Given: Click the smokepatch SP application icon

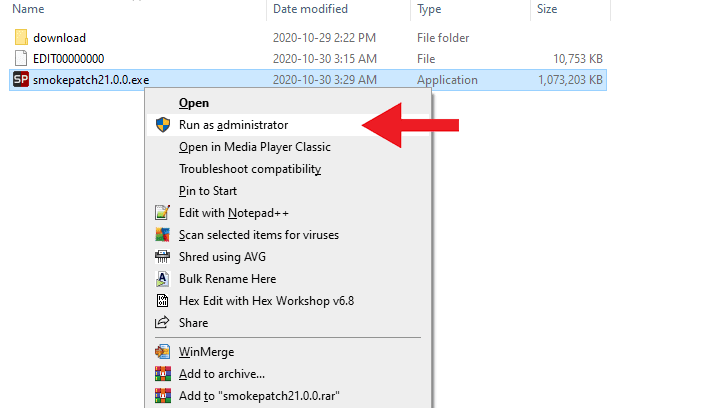Looking at the screenshot, I should point(21,80).
